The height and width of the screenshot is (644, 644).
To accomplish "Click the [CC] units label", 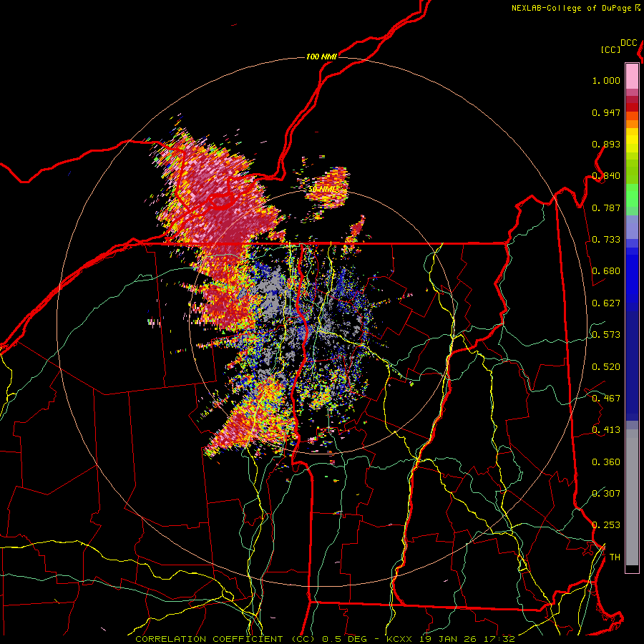I will 610,49.
